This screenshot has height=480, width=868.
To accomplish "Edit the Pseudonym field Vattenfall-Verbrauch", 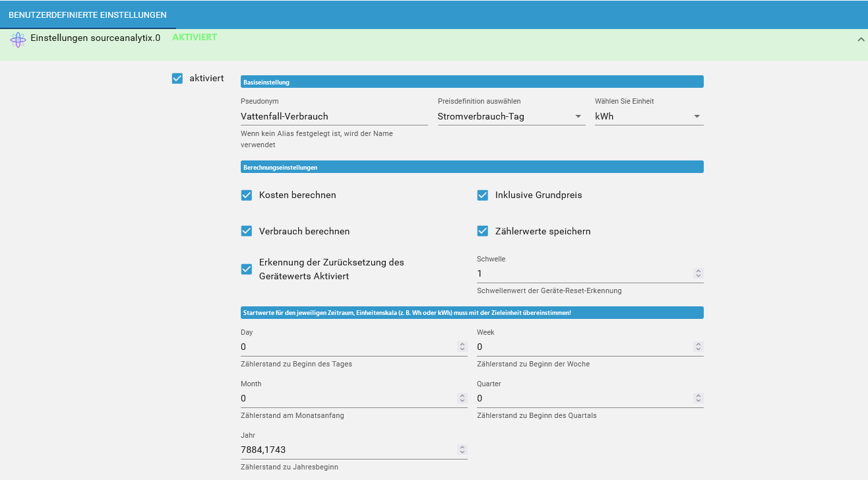I will (x=334, y=116).
